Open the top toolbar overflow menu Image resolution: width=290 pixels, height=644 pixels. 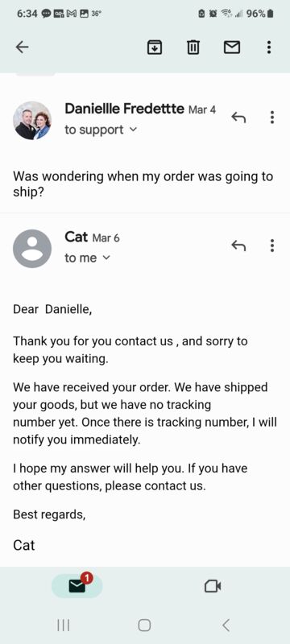point(268,47)
